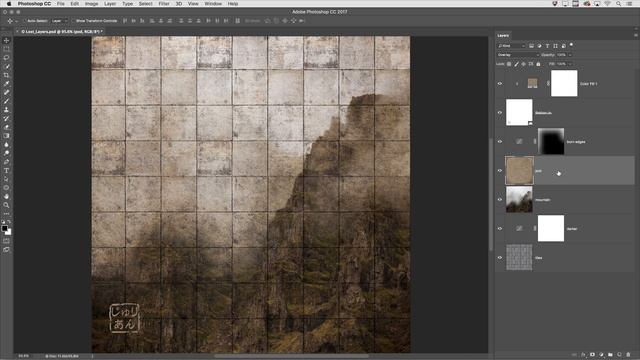Select the Gradient tool
The height and width of the screenshot is (360, 640).
point(6,136)
